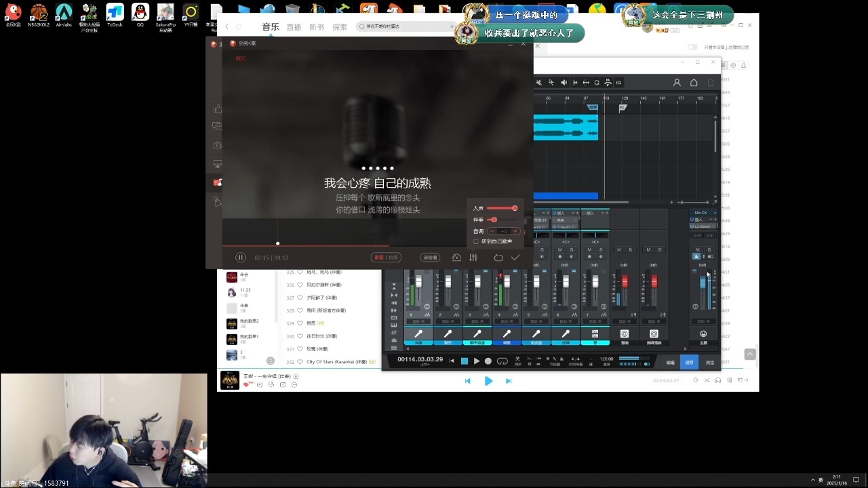Open Mix FX dropdown on main channel

click(715, 213)
